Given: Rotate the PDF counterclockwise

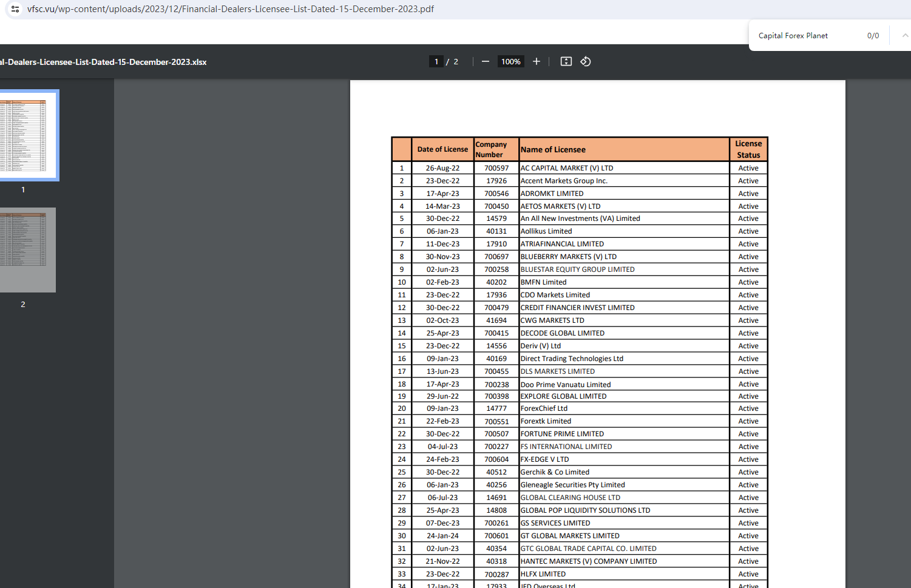Looking at the screenshot, I should point(586,61).
